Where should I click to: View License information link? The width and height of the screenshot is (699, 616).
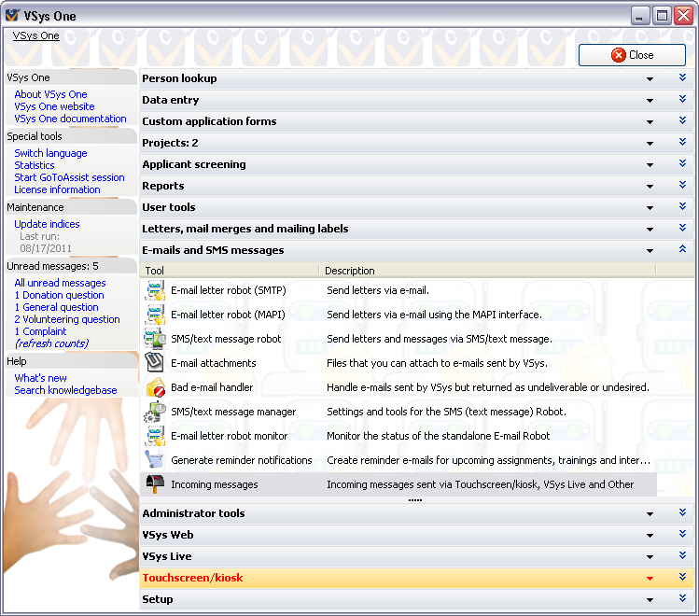pos(57,189)
